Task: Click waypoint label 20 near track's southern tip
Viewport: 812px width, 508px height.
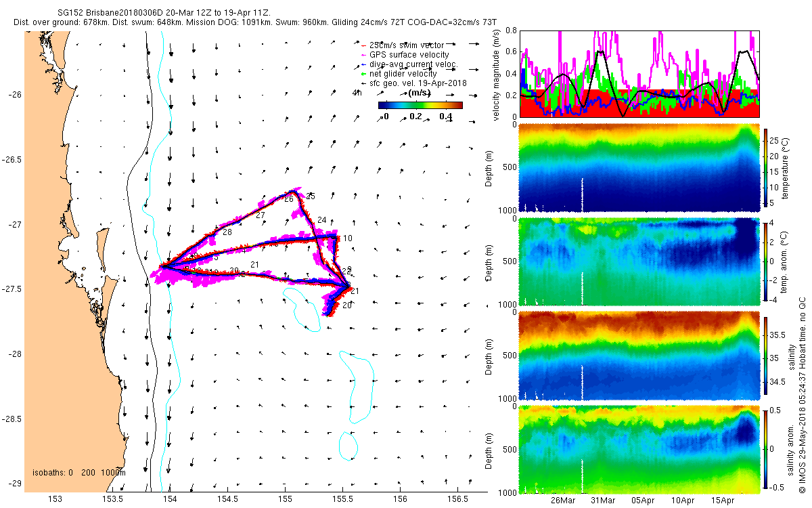Action: (x=347, y=305)
